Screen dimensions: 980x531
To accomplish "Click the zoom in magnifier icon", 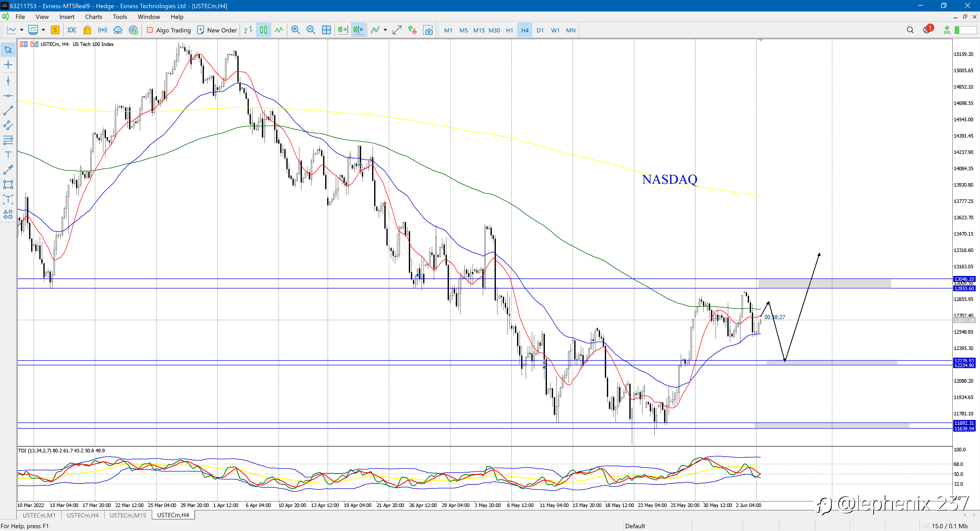I will (x=295, y=30).
